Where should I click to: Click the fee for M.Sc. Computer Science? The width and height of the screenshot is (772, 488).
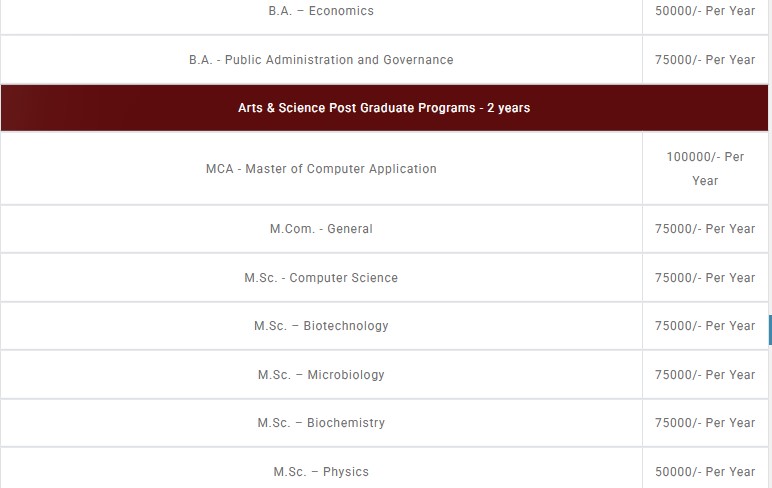[x=705, y=278]
